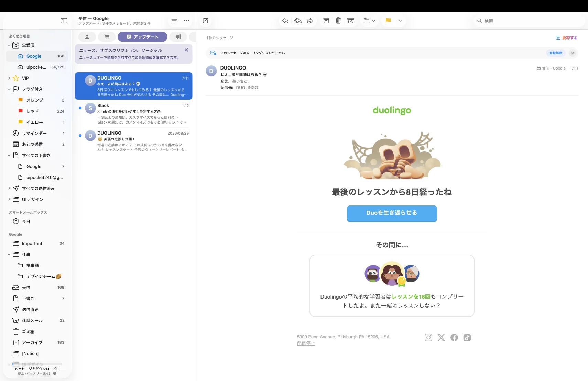Click the Duoを生き返らせる button

click(x=392, y=213)
